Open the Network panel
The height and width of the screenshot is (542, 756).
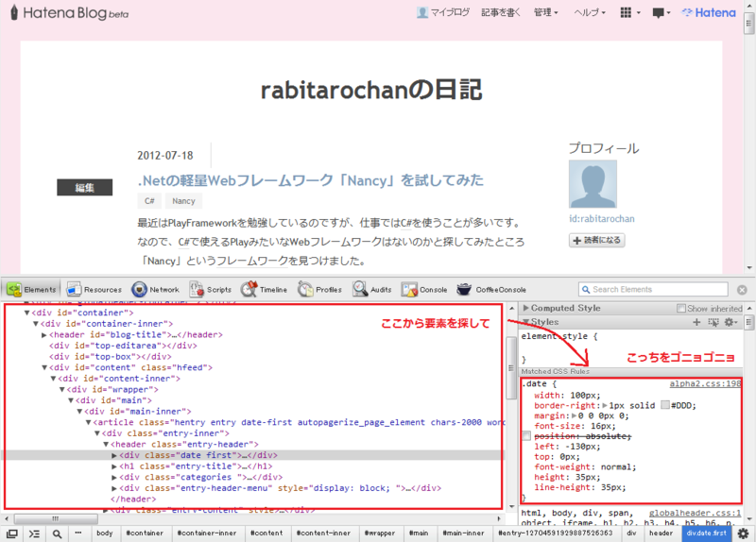tap(155, 290)
